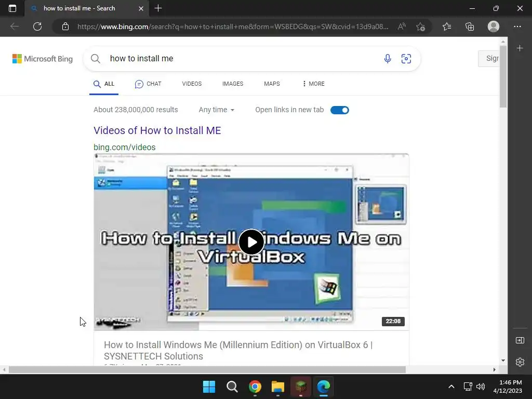Open the clock and date panel
Image resolution: width=532 pixels, height=399 pixels.
coord(508,387)
